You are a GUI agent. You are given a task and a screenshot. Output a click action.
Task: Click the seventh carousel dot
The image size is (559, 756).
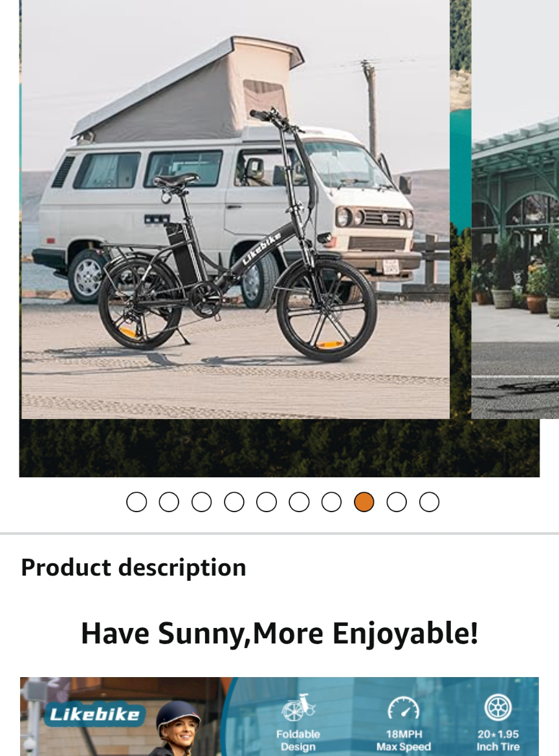331,502
